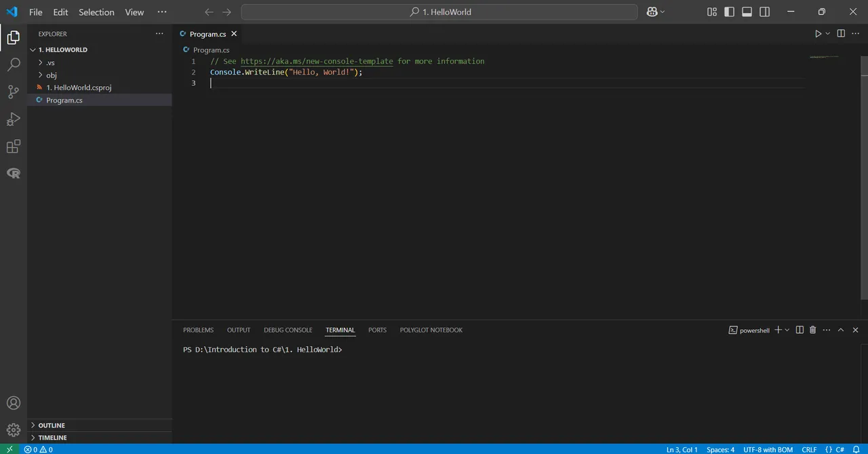The width and height of the screenshot is (868, 454).
Task: Kill the terminal with trash icon
Action: 813,330
